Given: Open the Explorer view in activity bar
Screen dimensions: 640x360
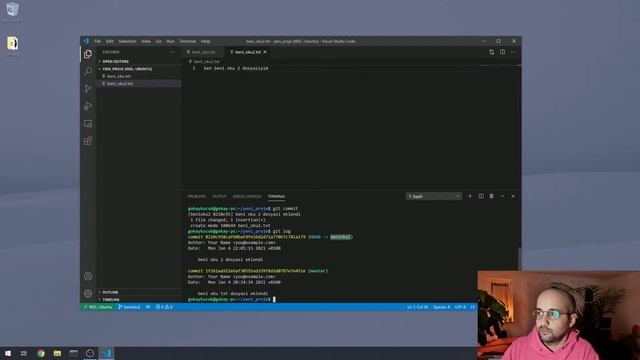Looking at the screenshot, I should pos(88,54).
